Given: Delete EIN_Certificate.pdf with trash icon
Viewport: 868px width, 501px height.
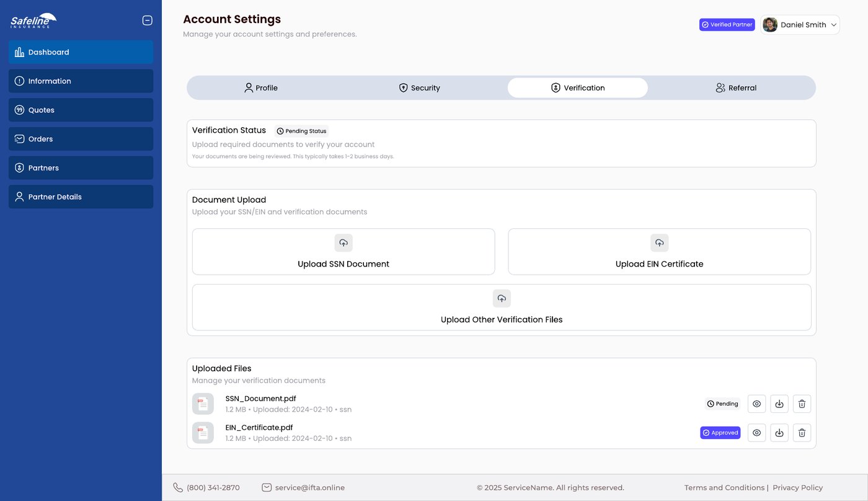Looking at the screenshot, I should point(802,433).
